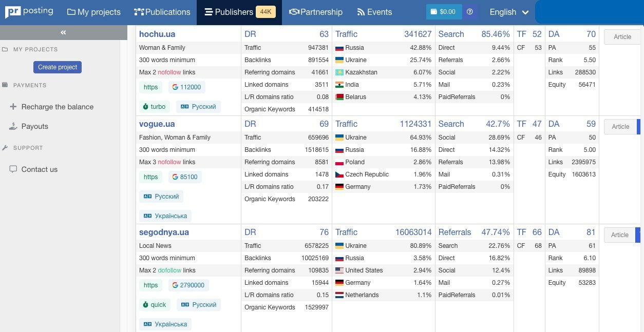Open Events menu
This screenshot has width=644, height=332.
pos(374,12)
